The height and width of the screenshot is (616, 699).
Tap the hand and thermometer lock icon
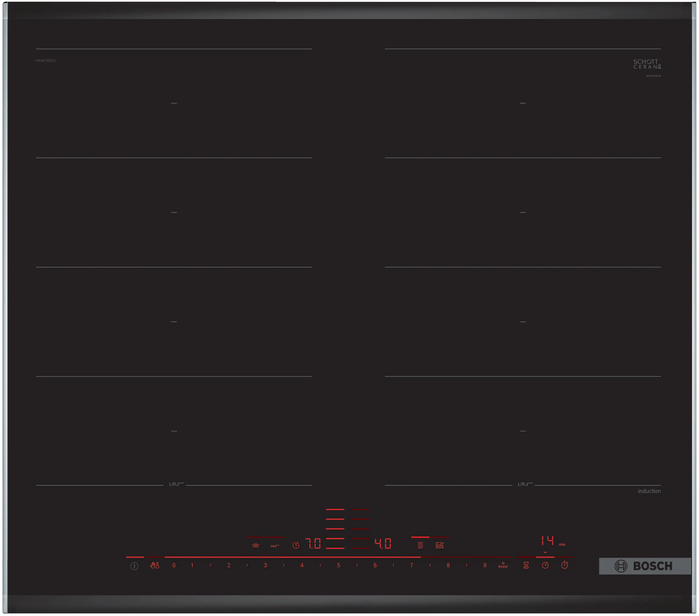point(155,566)
